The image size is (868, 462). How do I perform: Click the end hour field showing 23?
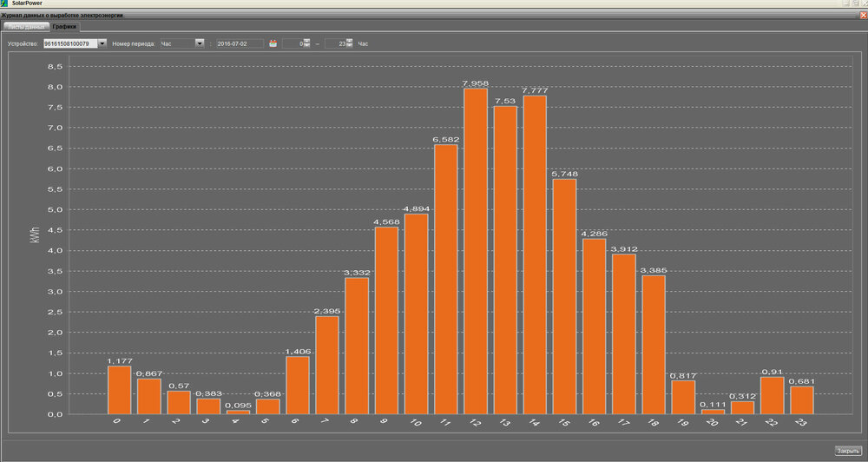click(x=335, y=43)
